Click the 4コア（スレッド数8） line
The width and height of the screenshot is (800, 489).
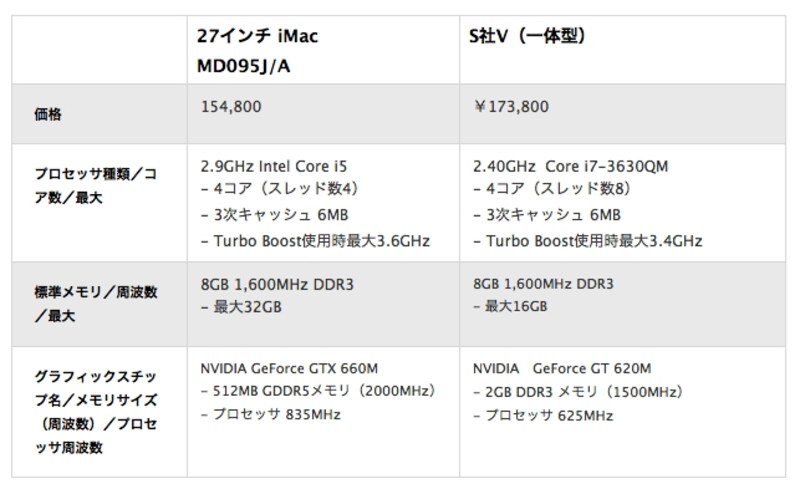coord(549,189)
